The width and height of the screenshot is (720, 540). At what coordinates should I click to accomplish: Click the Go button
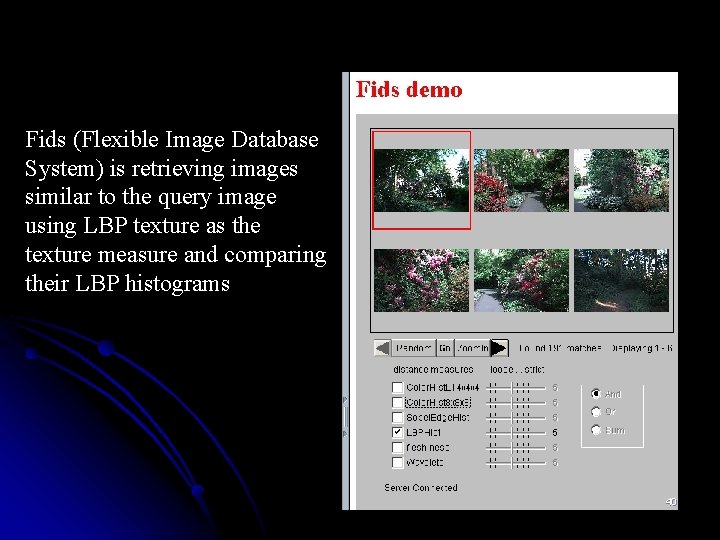[445, 348]
